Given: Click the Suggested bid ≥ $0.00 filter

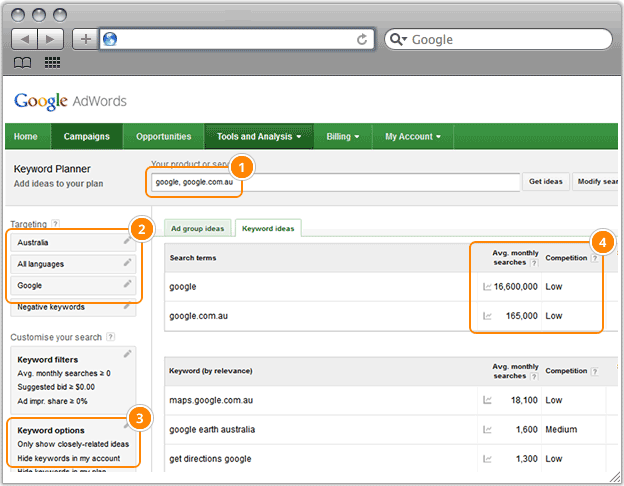Looking at the screenshot, I should pyautogui.click(x=56, y=387).
